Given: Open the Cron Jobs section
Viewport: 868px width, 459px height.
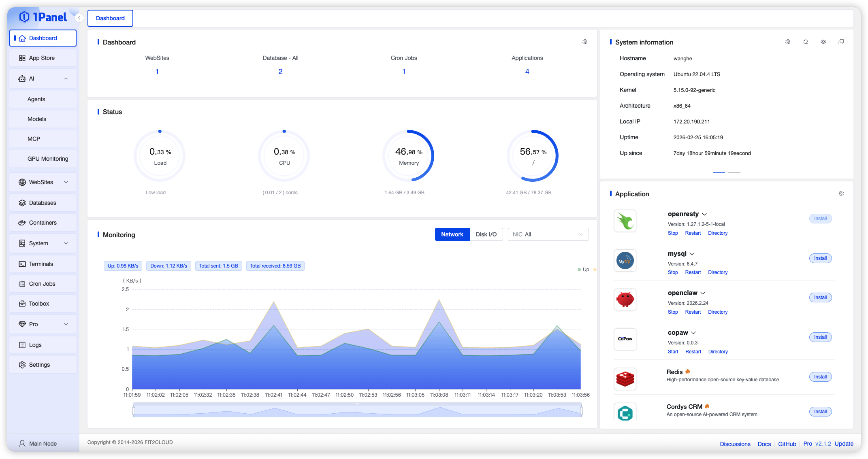Looking at the screenshot, I should [42, 283].
